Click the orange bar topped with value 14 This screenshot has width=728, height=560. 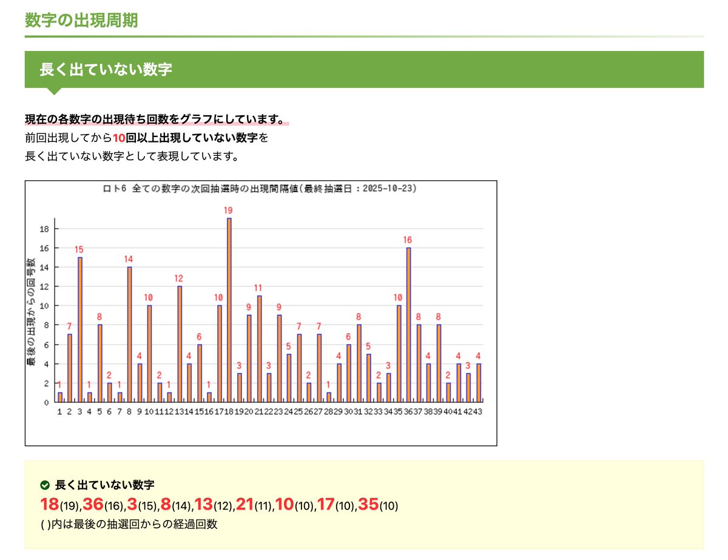pos(129,334)
